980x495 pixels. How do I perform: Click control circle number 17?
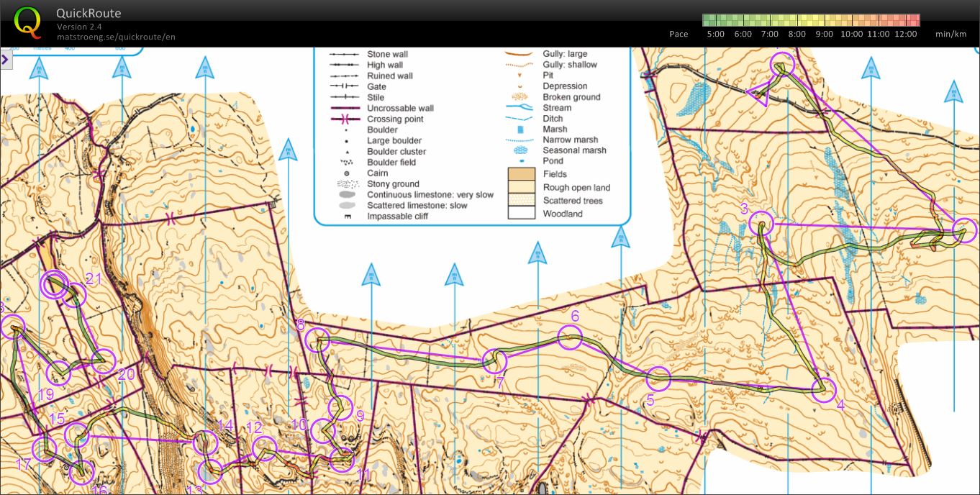(45, 450)
